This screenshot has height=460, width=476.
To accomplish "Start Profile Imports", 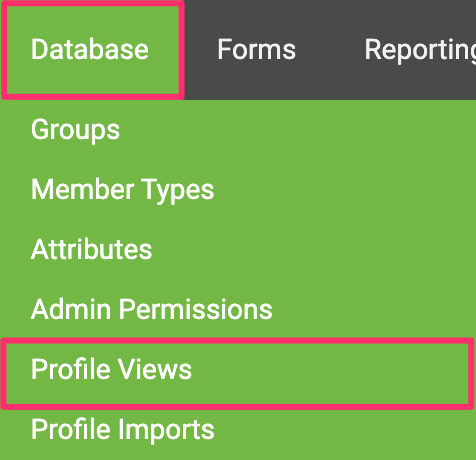I will pyautogui.click(x=122, y=430).
